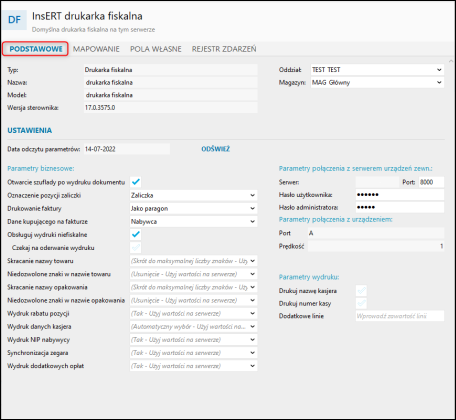Click the Dodatkowe linie input field
456x420 pixels.
pyautogui.click(x=400, y=316)
